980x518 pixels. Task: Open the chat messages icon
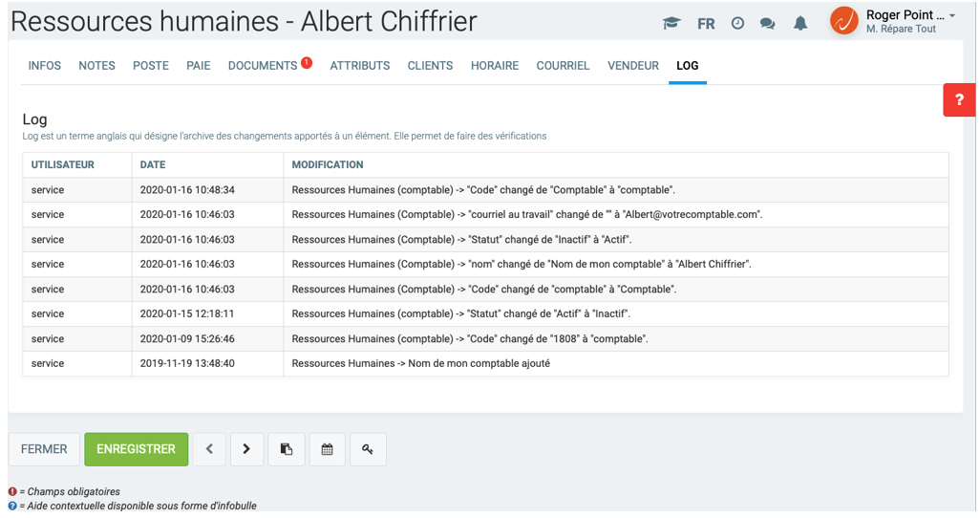coord(767,23)
